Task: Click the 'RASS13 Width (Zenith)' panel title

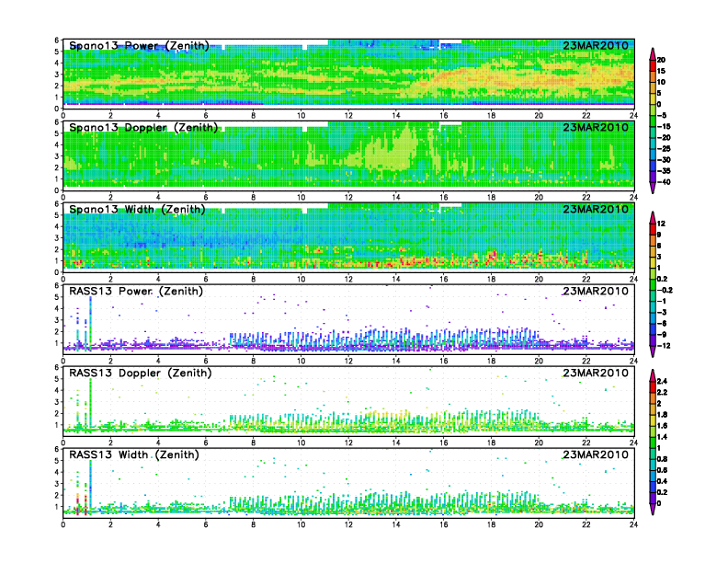Action: pos(134,454)
